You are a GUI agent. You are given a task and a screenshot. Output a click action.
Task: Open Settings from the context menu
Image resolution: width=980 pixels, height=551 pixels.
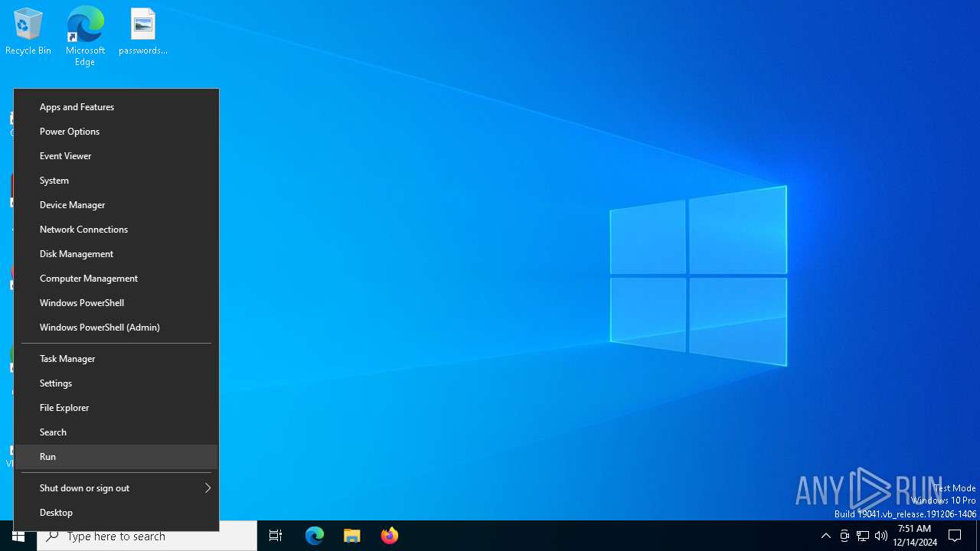[116, 383]
